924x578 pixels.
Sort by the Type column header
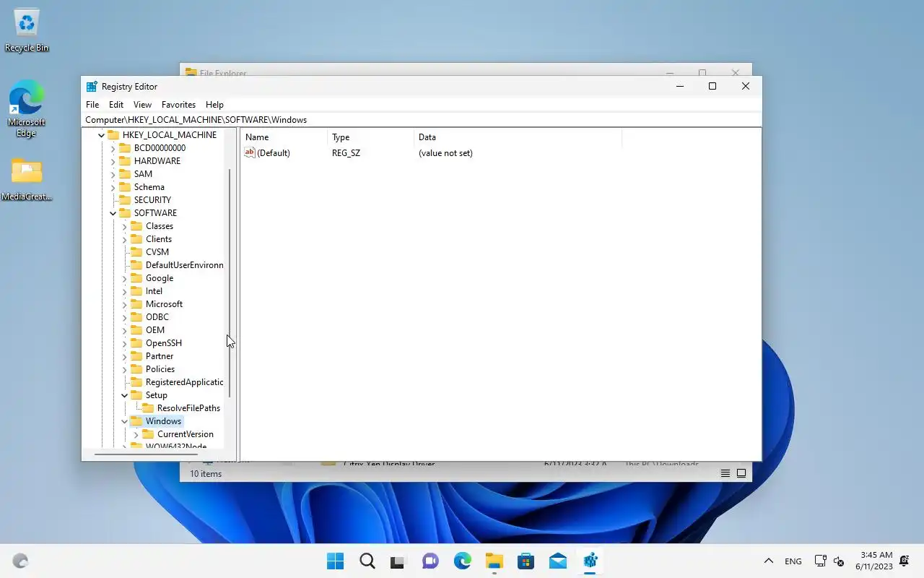point(371,137)
